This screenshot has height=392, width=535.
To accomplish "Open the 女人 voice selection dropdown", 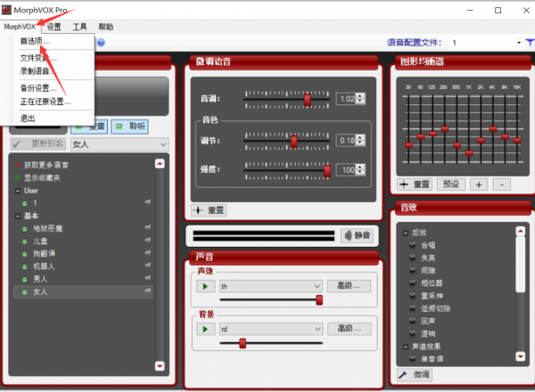I will [119, 144].
